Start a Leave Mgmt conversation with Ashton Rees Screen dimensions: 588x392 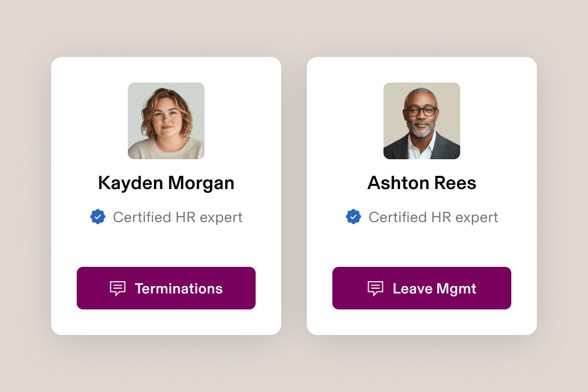coord(421,288)
